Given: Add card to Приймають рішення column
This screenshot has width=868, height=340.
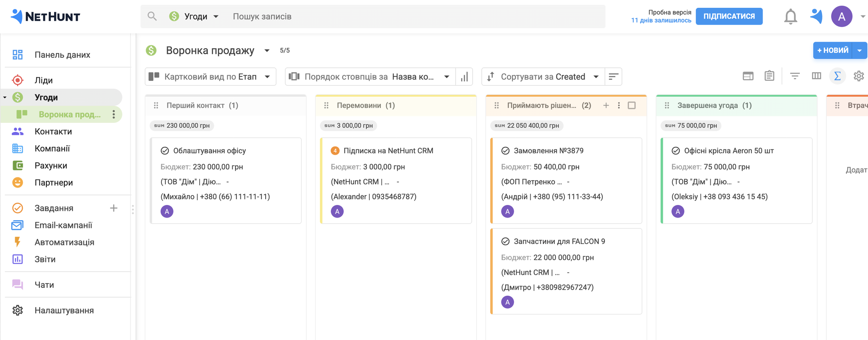Looking at the screenshot, I should [x=606, y=106].
